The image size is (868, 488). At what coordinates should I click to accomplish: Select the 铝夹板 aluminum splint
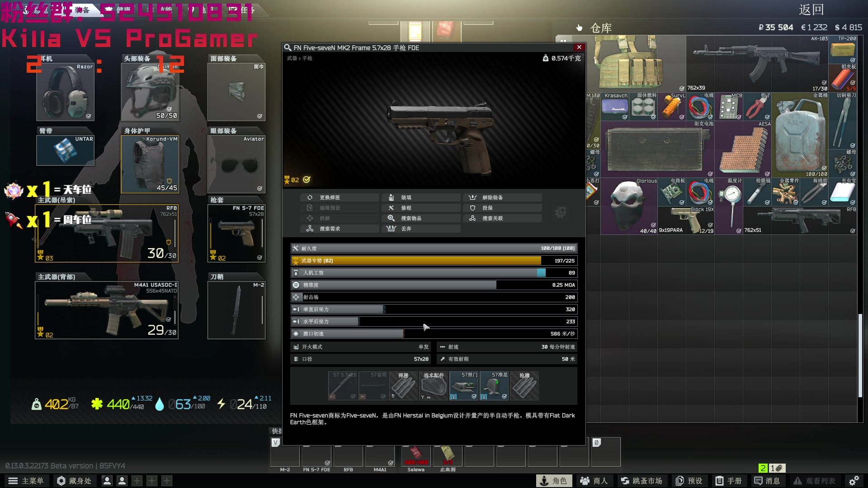(x=843, y=78)
